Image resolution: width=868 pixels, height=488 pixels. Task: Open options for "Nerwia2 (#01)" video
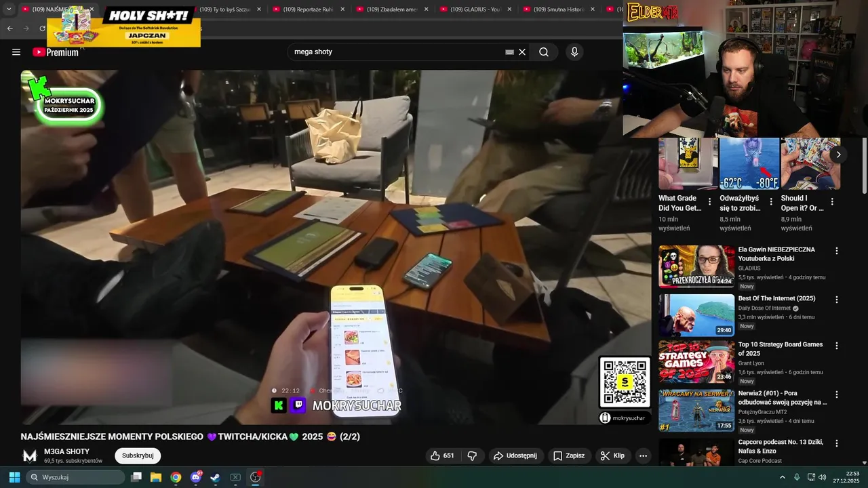pyautogui.click(x=837, y=394)
